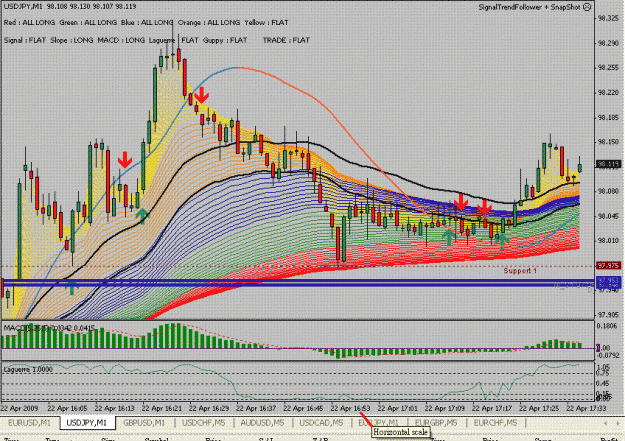Click the 98.325 price scale value
The width and height of the screenshot is (625, 441).
pyautogui.click(x=608, y=18)
